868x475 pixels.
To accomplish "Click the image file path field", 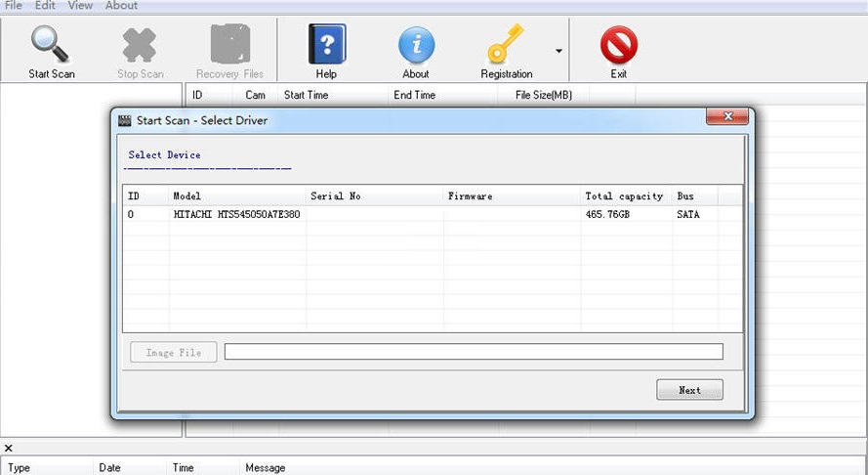I will point(474,352).
